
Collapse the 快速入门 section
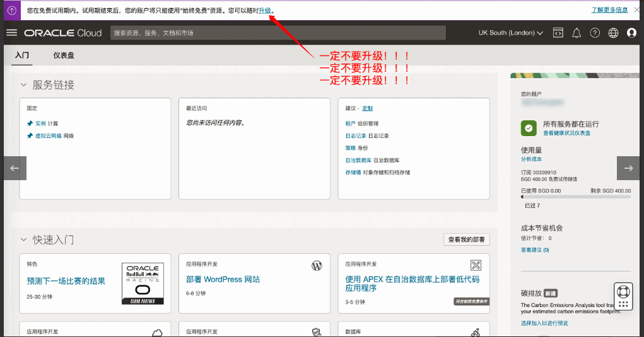tap(24, 240)
